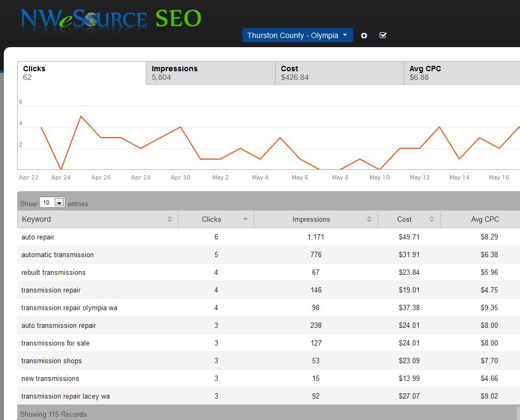Switch to the Impressions metric tab

211,73
